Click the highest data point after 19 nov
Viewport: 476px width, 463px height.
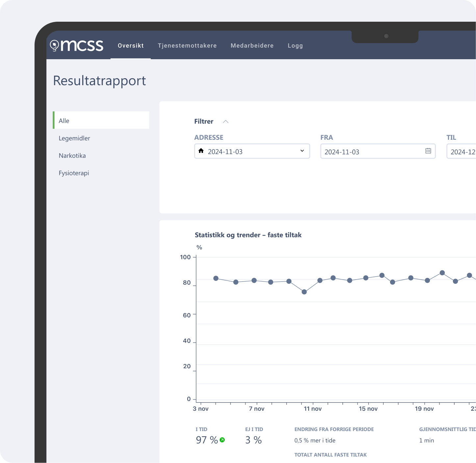[x=442, y=273]
